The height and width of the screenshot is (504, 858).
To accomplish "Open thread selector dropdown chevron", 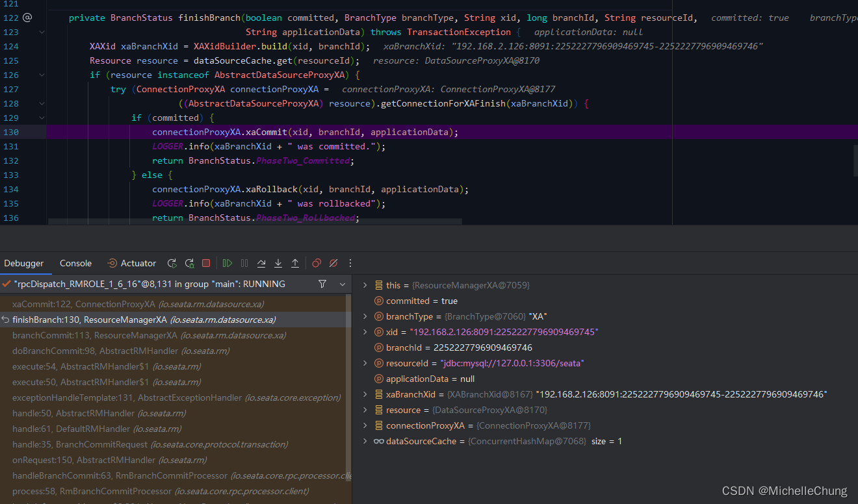I will [x=343, y=284].
